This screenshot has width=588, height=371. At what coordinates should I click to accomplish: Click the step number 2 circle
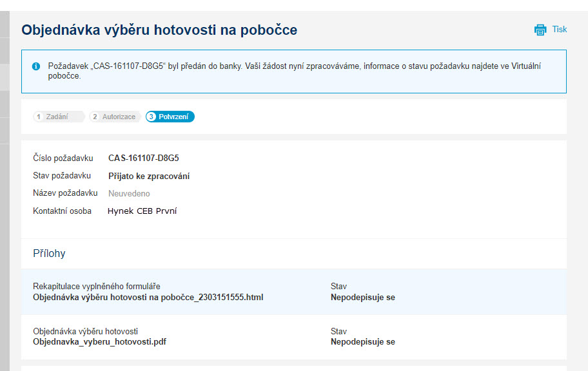pyautogui.click(x=95, y=117)
